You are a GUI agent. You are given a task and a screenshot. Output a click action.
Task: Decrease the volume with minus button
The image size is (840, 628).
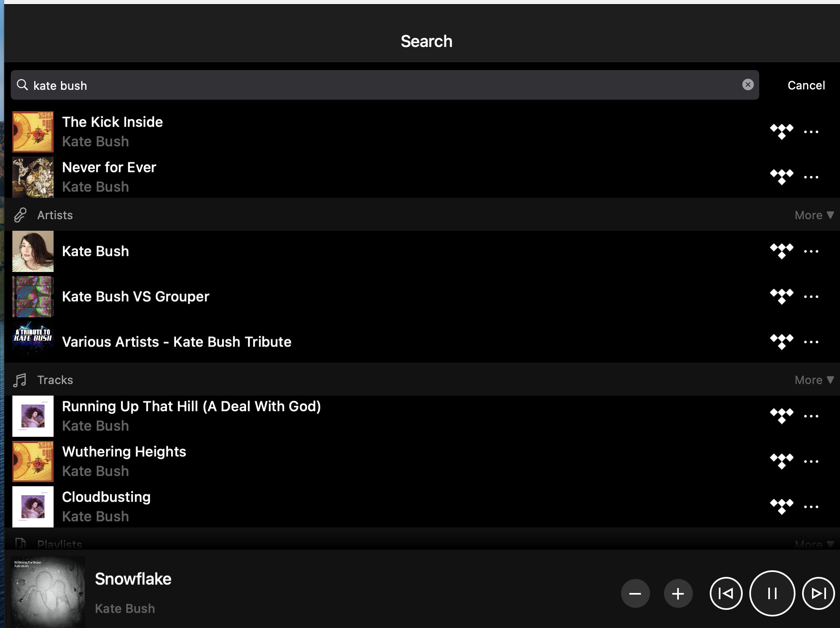point(635,593)
